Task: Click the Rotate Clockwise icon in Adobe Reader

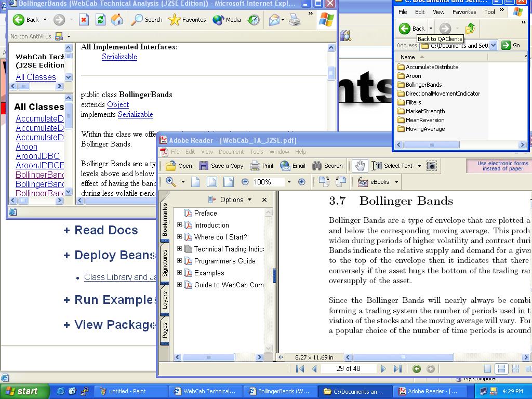Action: (324, 182)
